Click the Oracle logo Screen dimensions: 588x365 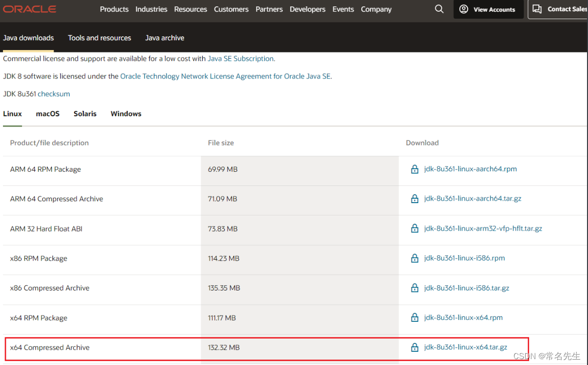click(x=29, y=9)
